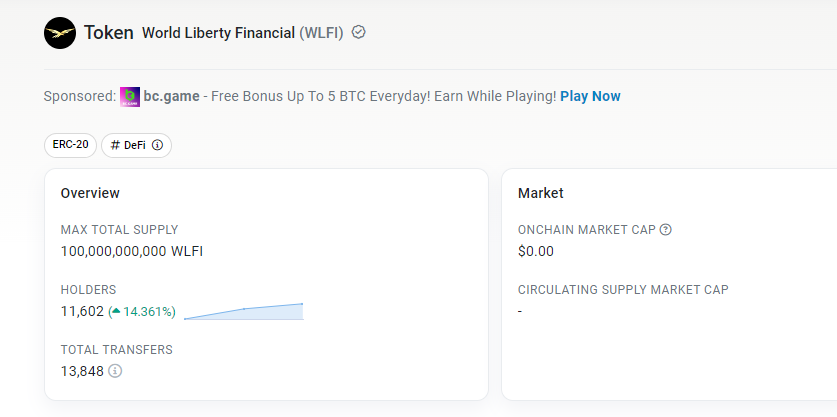Click the info icon in DeFi tag
Viewport: 837px width, 417px height.
[x=157, y=145]
